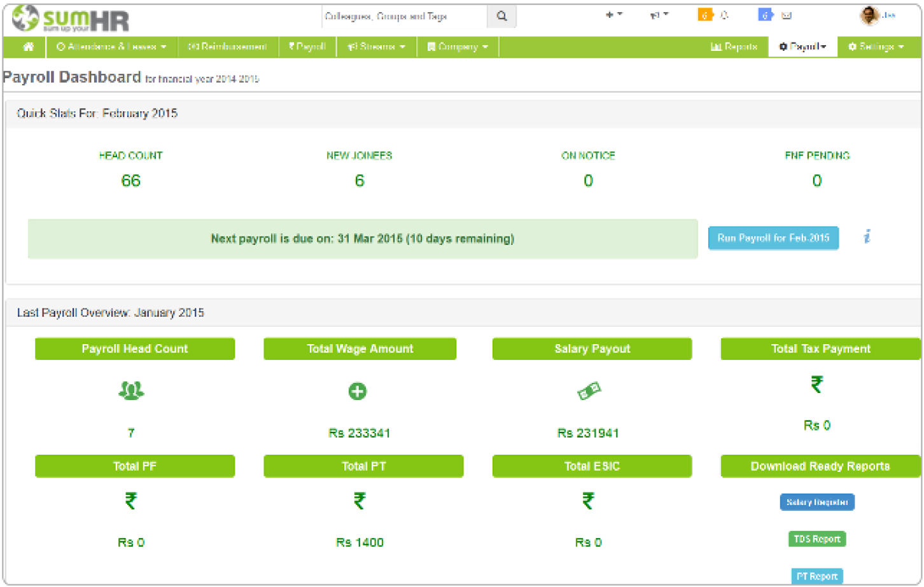Open the plus add-new dropdown

(613, 15)
